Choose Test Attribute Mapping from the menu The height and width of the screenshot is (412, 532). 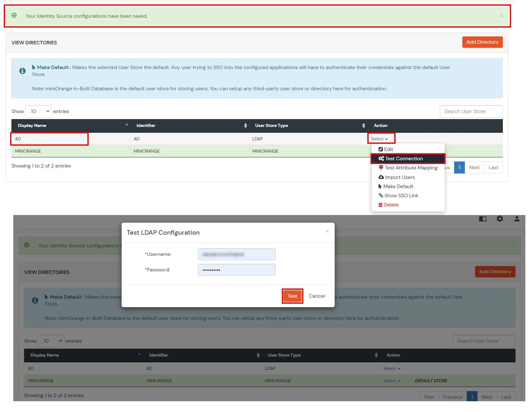408,168
